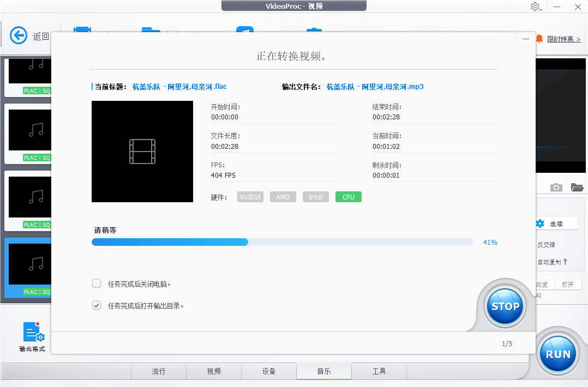The width and height of the screenshot is (588, 387).
Task: Enable shutdown after task completion checkbox
Action: (x=97, y=283)
